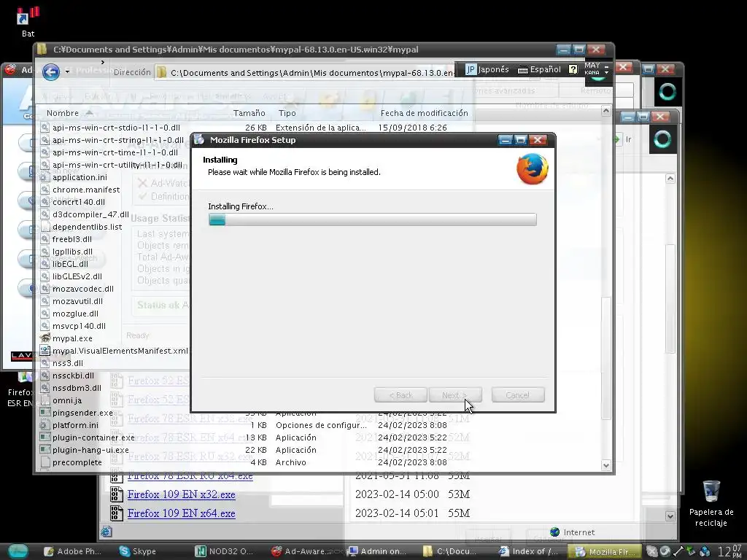This screenshot has height=560, width=747.
Task: Click the Back button in Firefox Setup
Action: pos(400,394)
